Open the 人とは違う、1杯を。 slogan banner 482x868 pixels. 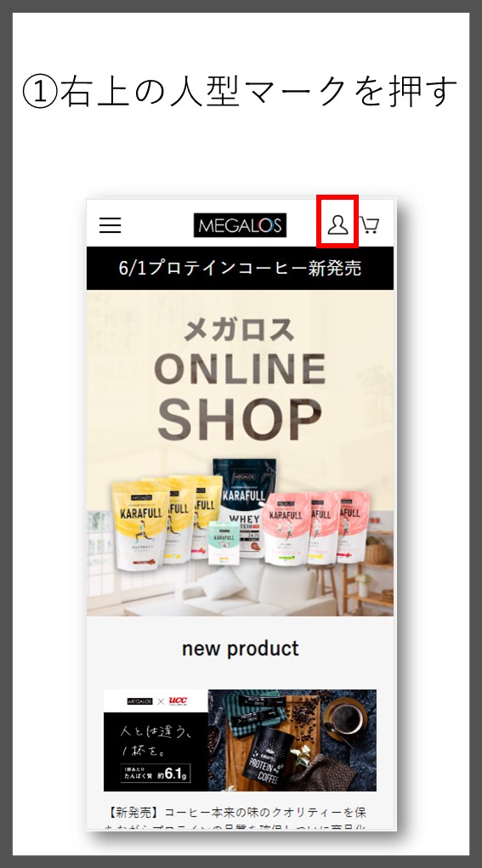pos(156,740)
